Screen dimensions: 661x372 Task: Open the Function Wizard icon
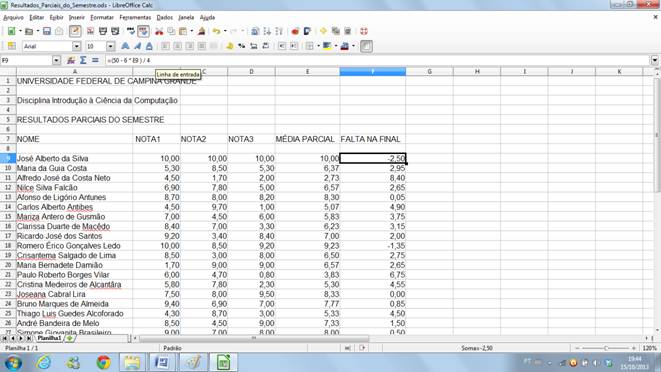(71, 60)
